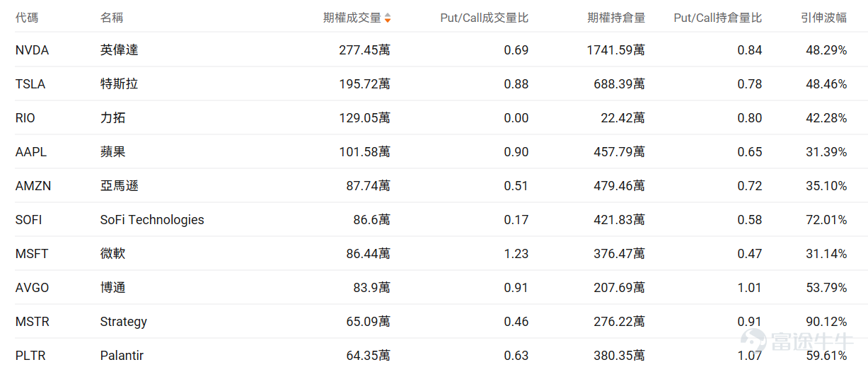Open the TSLA ticker
Viewport: 868px width, 367px height.
point(30,84)
